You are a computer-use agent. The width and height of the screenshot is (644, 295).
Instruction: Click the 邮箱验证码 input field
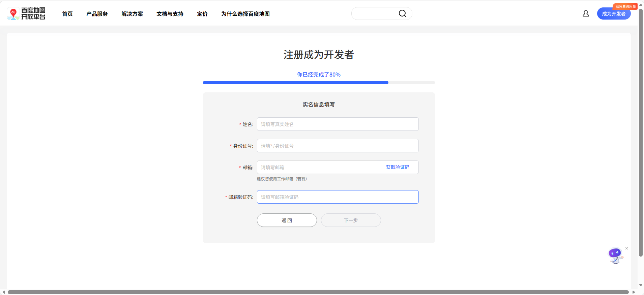[338, 197]
